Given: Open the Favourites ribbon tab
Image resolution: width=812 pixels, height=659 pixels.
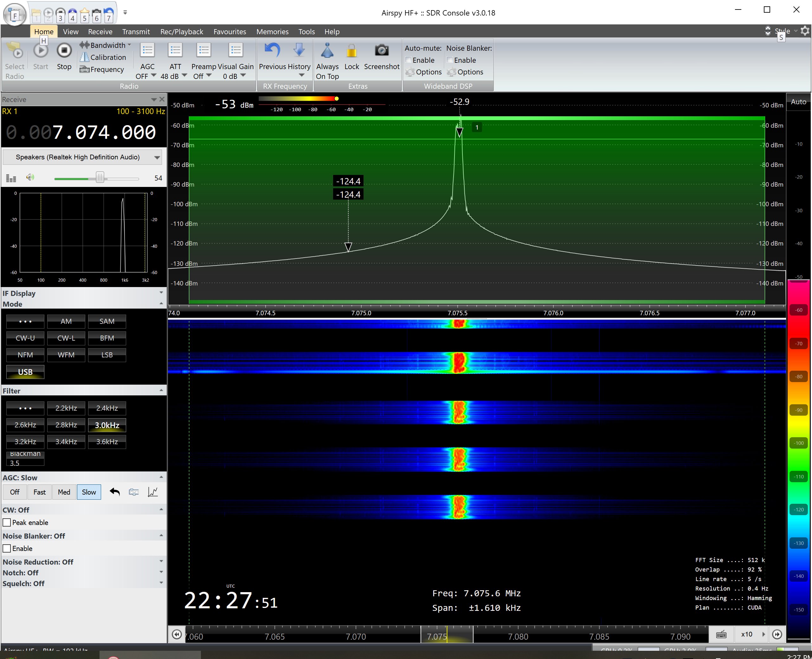Looking at the screenshot, I should [x=229, y=31].
